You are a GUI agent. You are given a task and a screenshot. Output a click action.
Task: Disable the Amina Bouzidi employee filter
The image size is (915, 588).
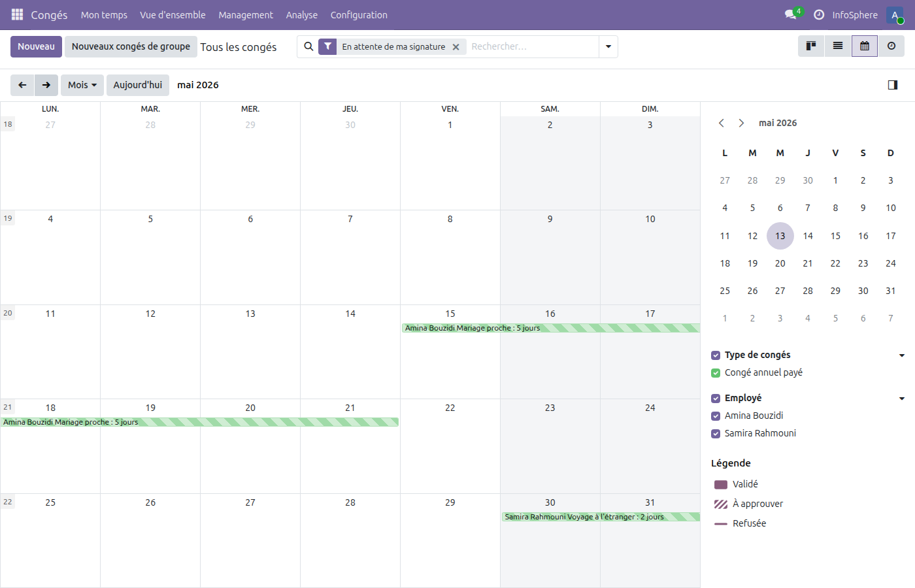tap(714, 416)
